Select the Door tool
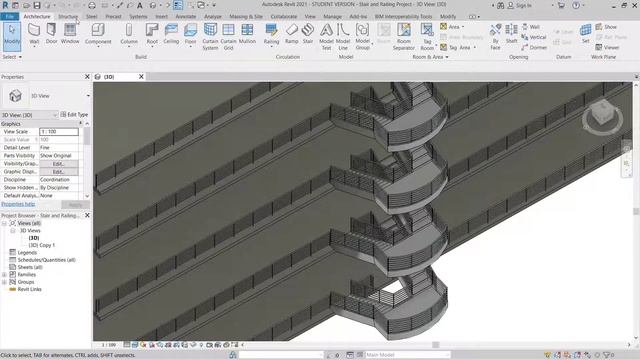The image size is (640, 360). point(51,33)
